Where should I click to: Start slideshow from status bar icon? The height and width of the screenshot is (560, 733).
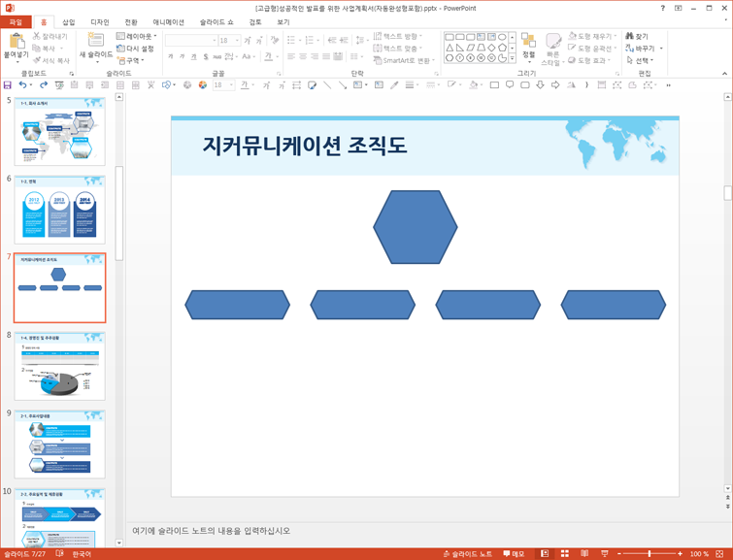click(605, 554)
